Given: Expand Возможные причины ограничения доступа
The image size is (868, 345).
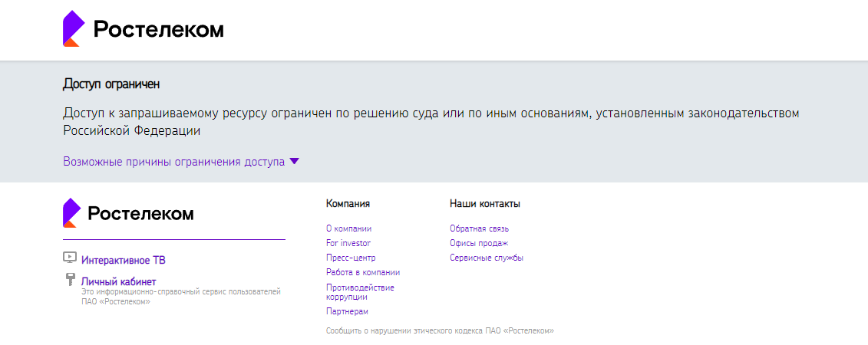Looking at the screenshot, I should point(181,162).
